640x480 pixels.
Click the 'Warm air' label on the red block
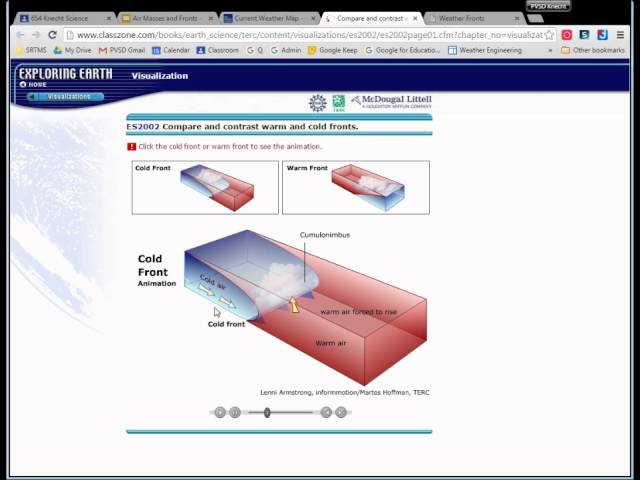[331, 343]
